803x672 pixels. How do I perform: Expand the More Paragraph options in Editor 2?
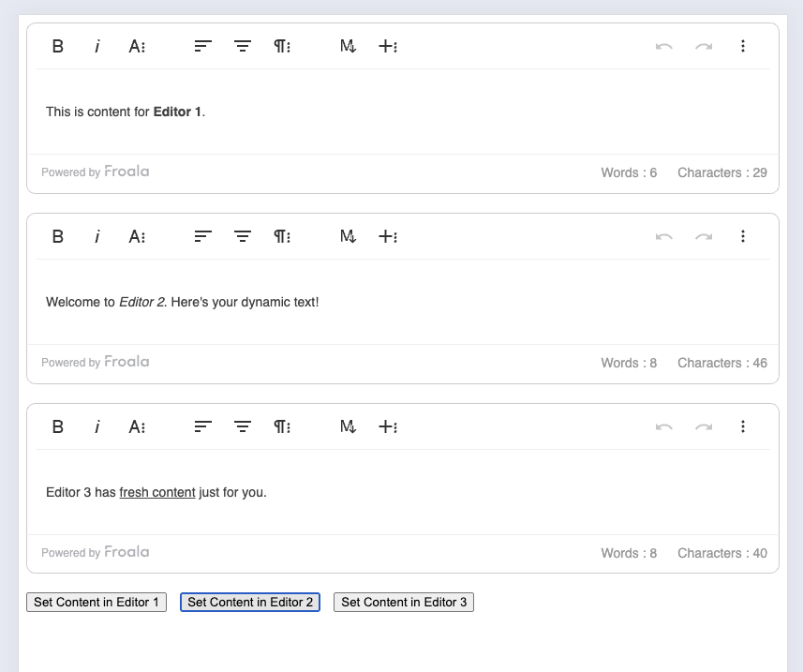[x=281, y=236]
